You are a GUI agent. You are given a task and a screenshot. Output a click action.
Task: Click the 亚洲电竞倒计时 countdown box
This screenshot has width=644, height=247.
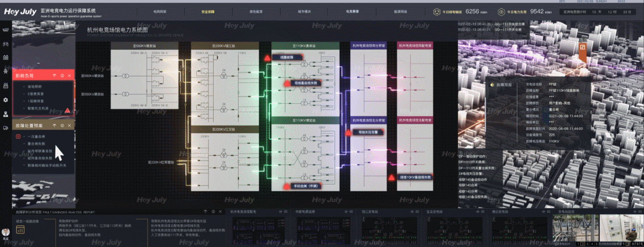pyautogui.click(x=598, y=12)
